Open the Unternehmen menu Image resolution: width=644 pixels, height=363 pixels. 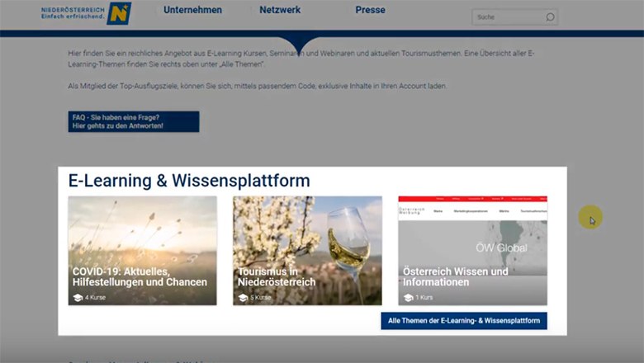click(192, 10)
